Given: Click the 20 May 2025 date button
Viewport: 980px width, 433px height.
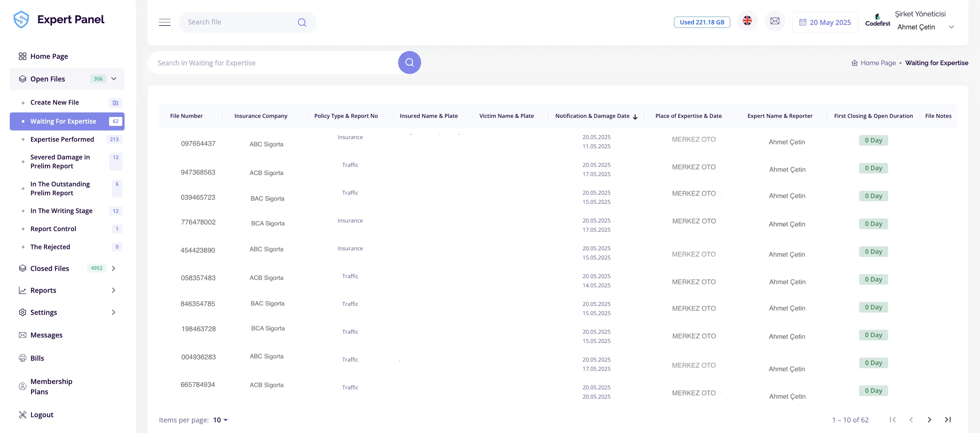Looking at the screenshot, I should (x=825, y=22).
